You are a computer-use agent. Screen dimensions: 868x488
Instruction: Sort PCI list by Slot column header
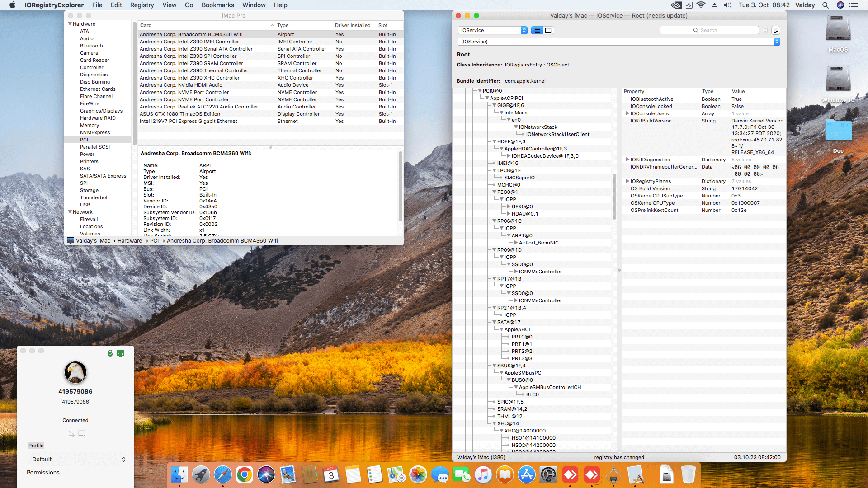click(389, 25)
